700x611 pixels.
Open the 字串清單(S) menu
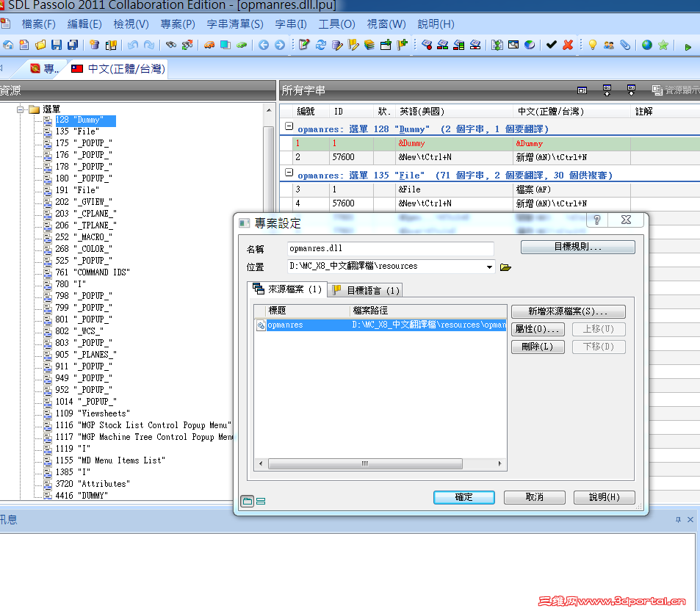coord(235,24)
